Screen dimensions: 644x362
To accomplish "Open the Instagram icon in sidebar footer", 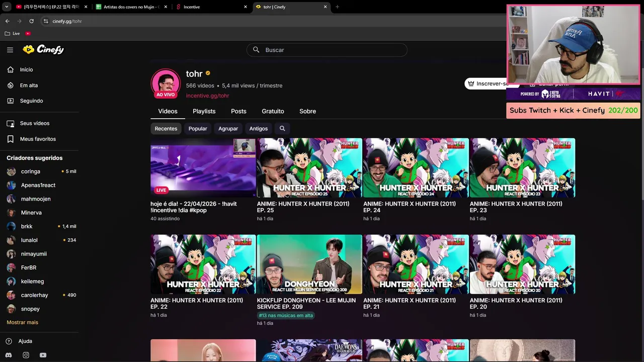I will 26,355.
